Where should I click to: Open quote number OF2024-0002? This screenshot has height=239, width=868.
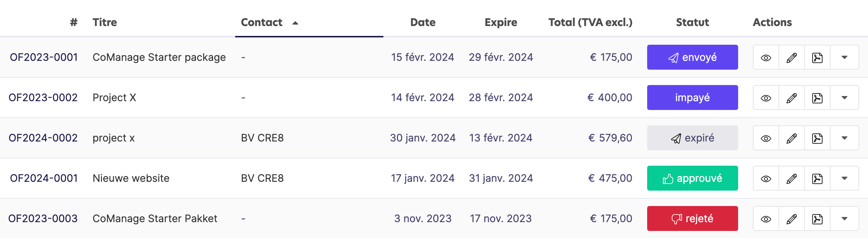(43, 138)
